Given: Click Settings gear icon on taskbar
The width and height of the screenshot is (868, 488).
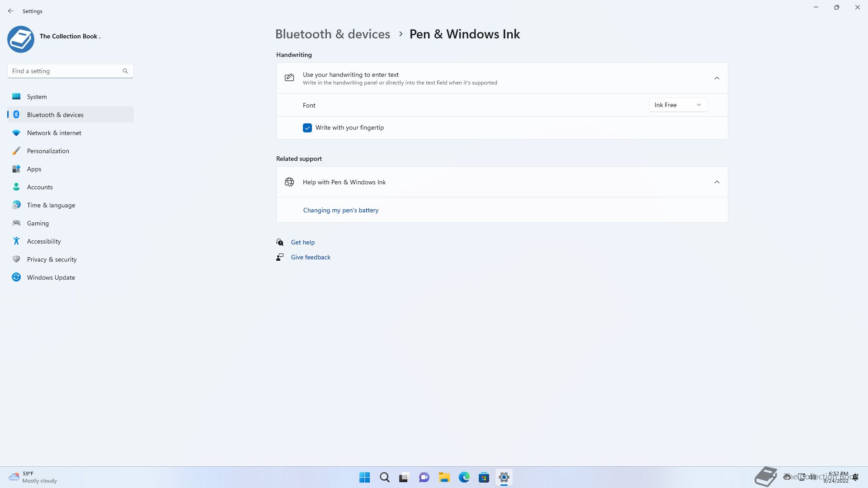Looking at the screenshot, I should pos(504,477).
